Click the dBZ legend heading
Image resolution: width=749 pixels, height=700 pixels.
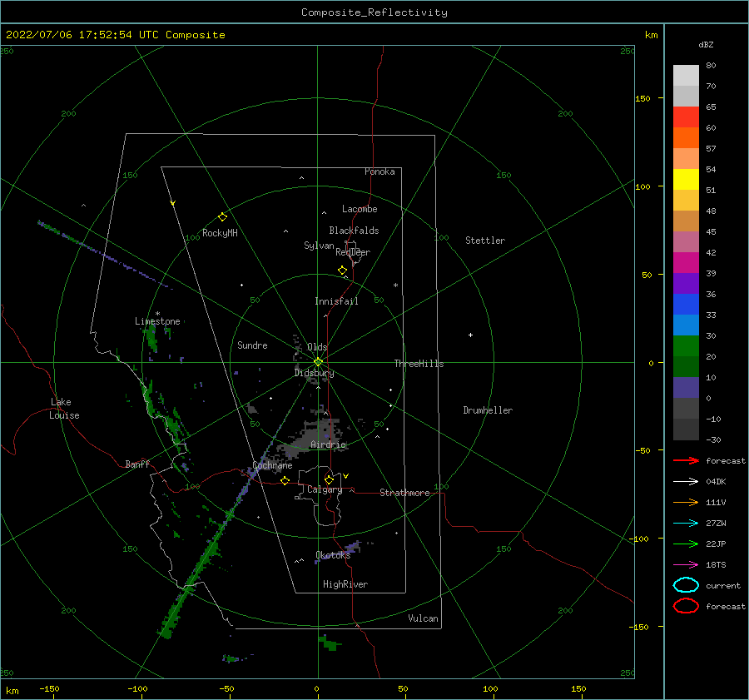tap(706, 44)
